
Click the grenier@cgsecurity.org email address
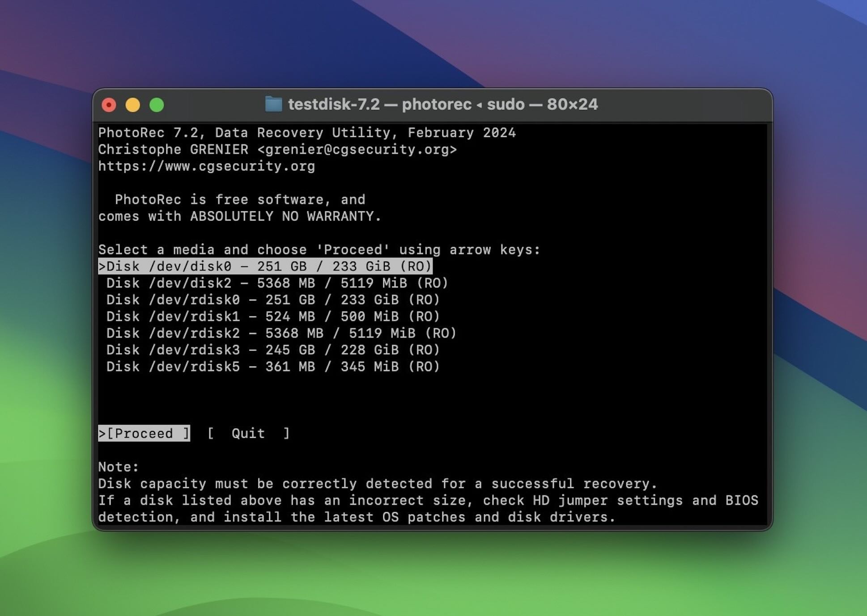pos(357,149)
